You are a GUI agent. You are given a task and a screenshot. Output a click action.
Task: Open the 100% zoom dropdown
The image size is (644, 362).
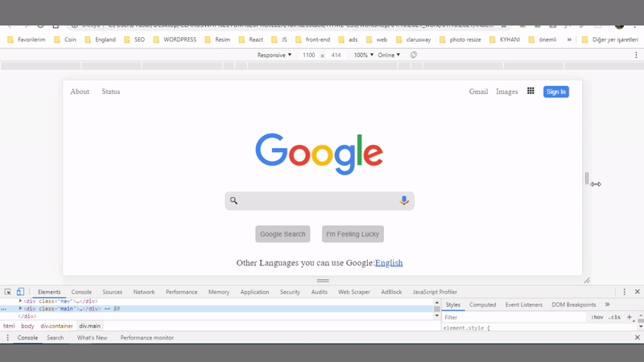click(x=364, y=55)
